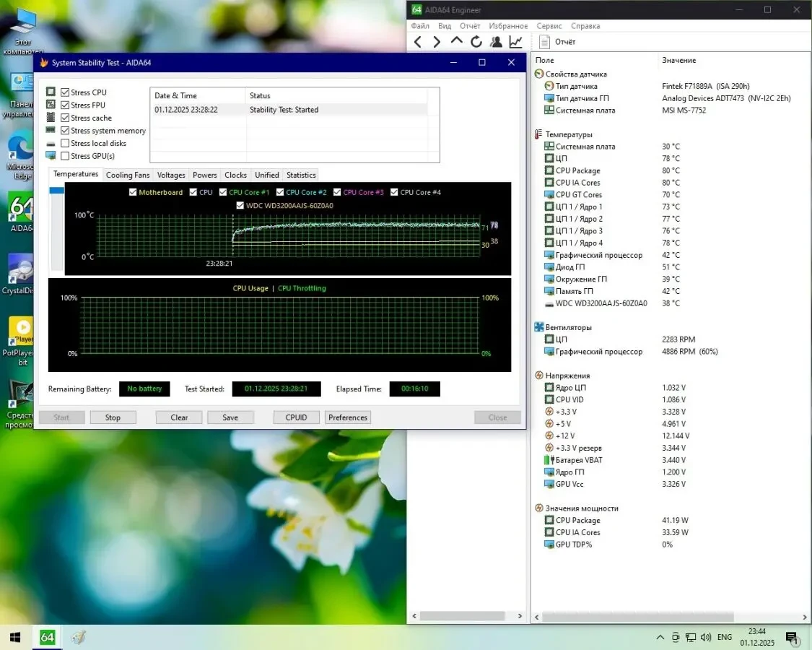
Task: Disable the CPU Core #2 graph checkbox
Action: (x=279, y=191)
